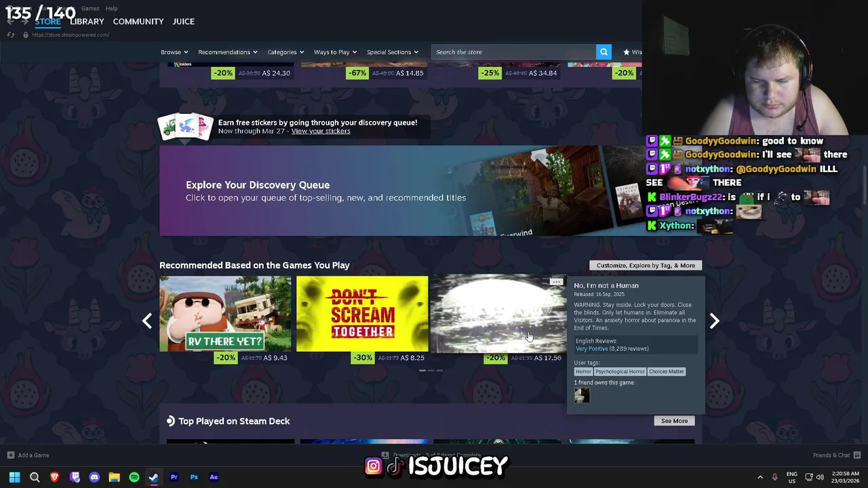This screenshot has width=868, height=488.
Task: Open the Windows Start menu
Action: 14,477
